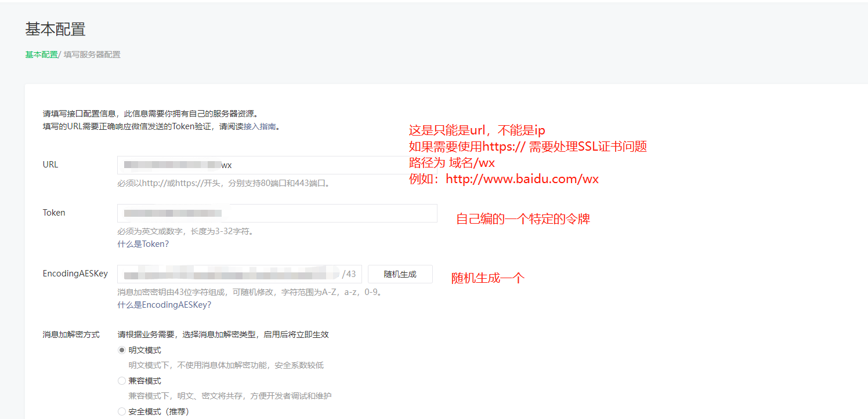The width and height of the screenshot is (868, 419).
Task: Select the 明文模式 radio option
Action: [x=122, y=351]
